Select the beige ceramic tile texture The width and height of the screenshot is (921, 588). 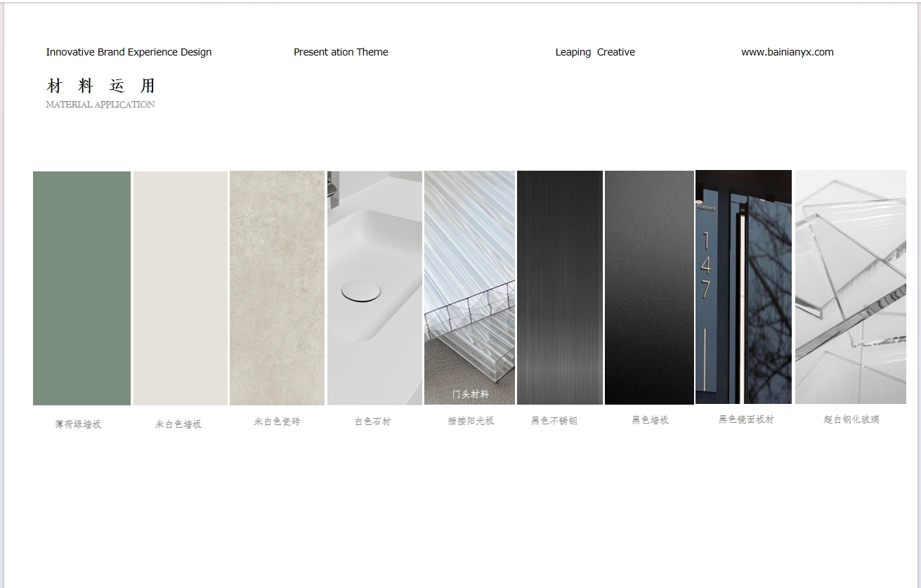tap(277, 288)
